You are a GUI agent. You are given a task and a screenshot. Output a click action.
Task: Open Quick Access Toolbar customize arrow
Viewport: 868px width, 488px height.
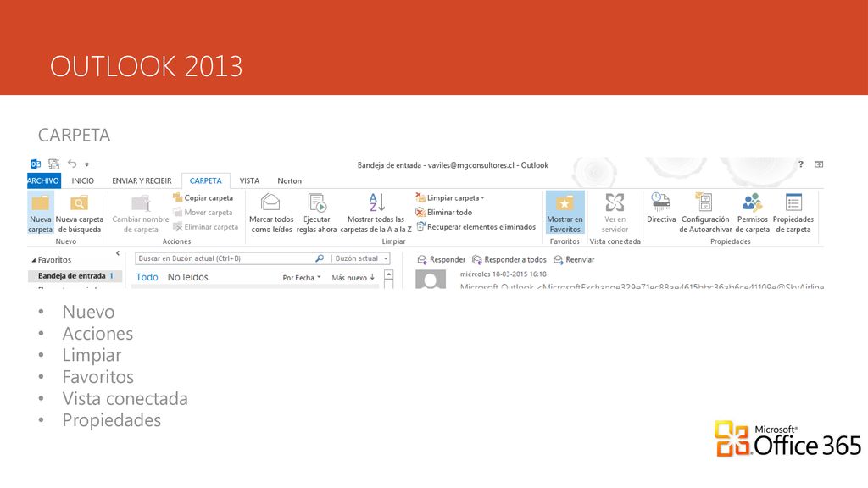(87, 164)
